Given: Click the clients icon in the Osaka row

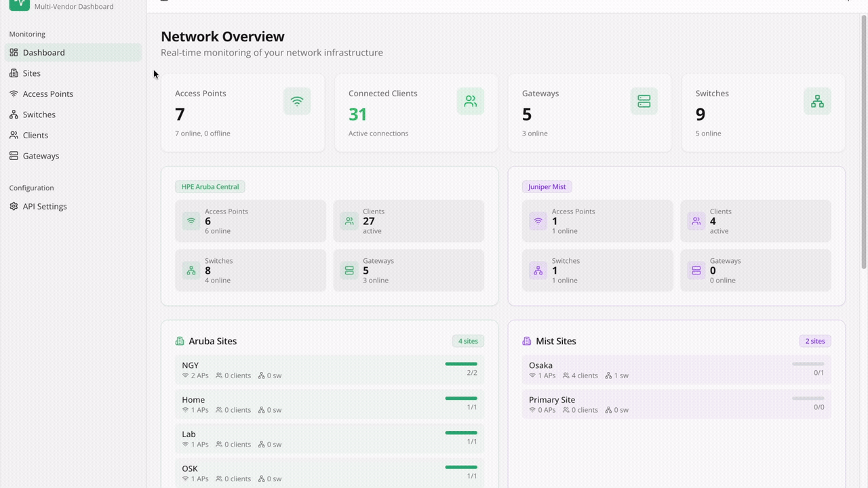Looking at the screenshot, I should [566, 375].
